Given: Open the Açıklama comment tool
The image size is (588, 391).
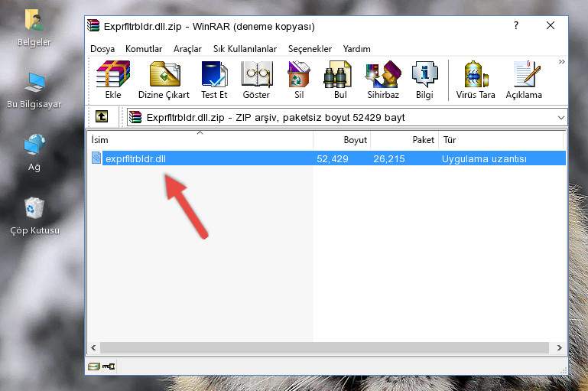Looking at the screenshot, I should (524, 80).
